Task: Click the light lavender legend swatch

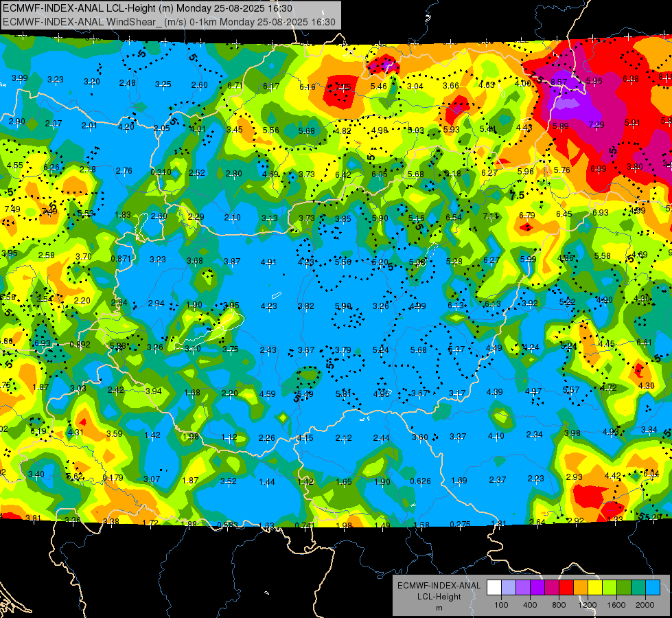Action: pyautogui.click(x=509, y=588)
